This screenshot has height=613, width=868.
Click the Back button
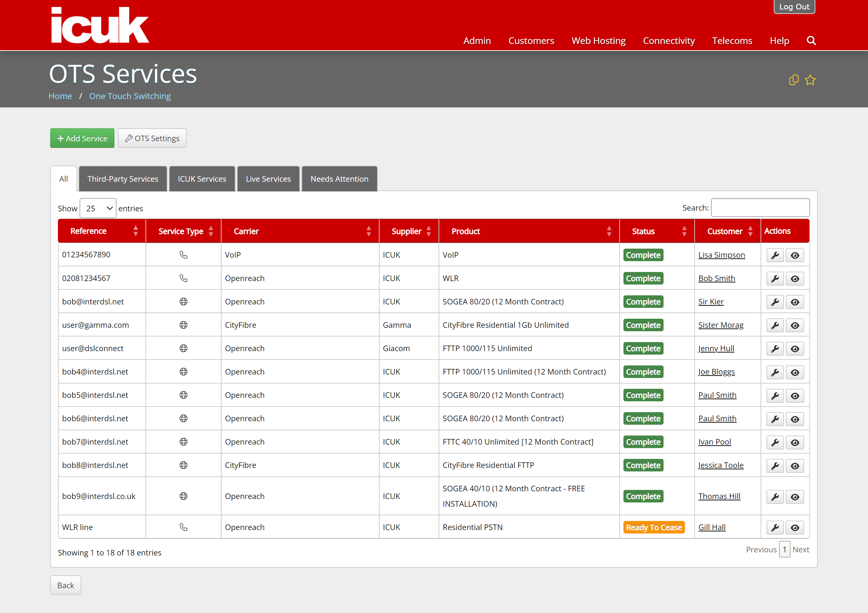tap(66, 585)
